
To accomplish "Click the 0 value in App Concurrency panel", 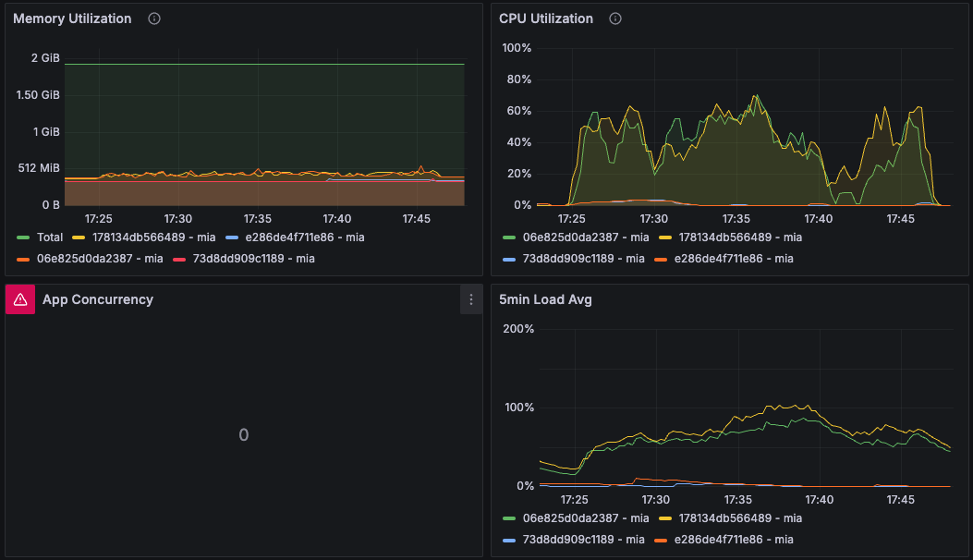I will [x=243, y=435].
